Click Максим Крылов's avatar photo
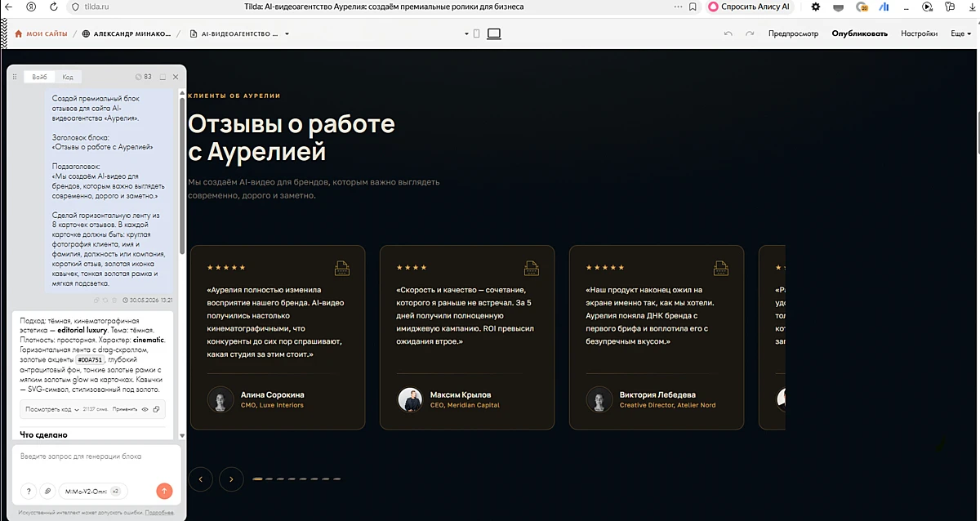The image size is (980, 521). [410, 399]
